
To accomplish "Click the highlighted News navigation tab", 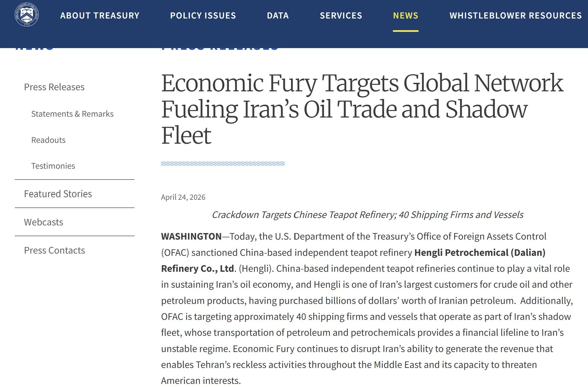I will pos(405,15).
